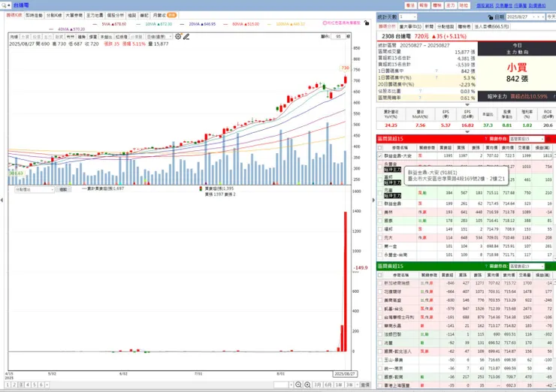
Task: Check the 兆豐 broker checkbox
Action: coord(380,342)
